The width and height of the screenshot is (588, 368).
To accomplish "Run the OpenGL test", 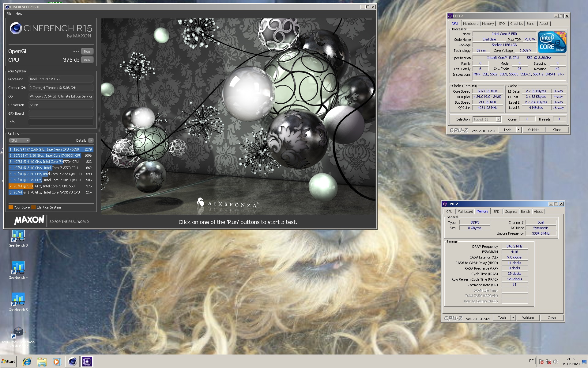I will [x=87, y=52].
